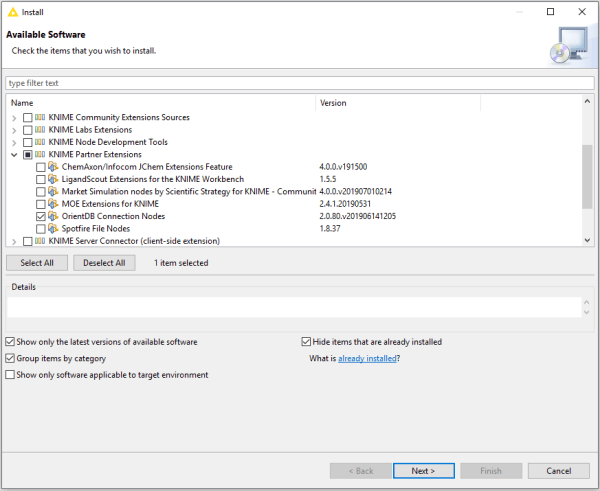Click the LigandScout Extensions feature icon
Viewport: 600px width, 491px height.
[x=53, y=179]
